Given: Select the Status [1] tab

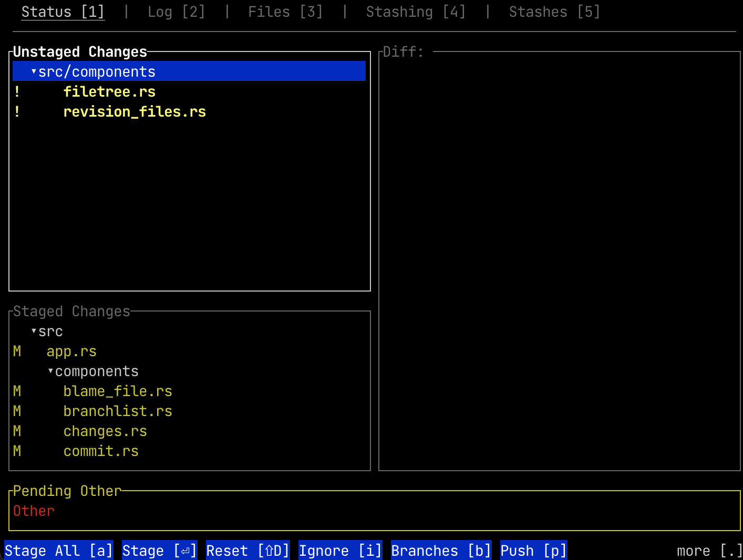Looking at the screenshot, I should tap(62, 12).
